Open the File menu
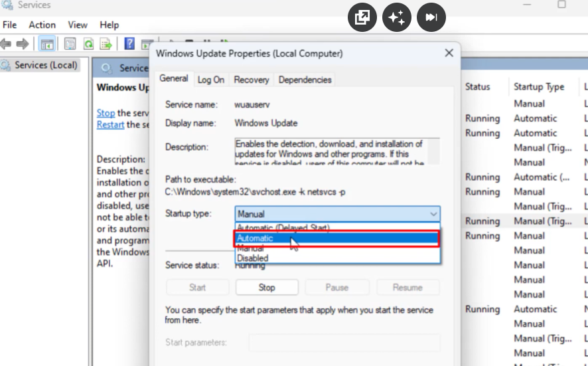This screenshot has width=588, height=366. pos(10,25)
